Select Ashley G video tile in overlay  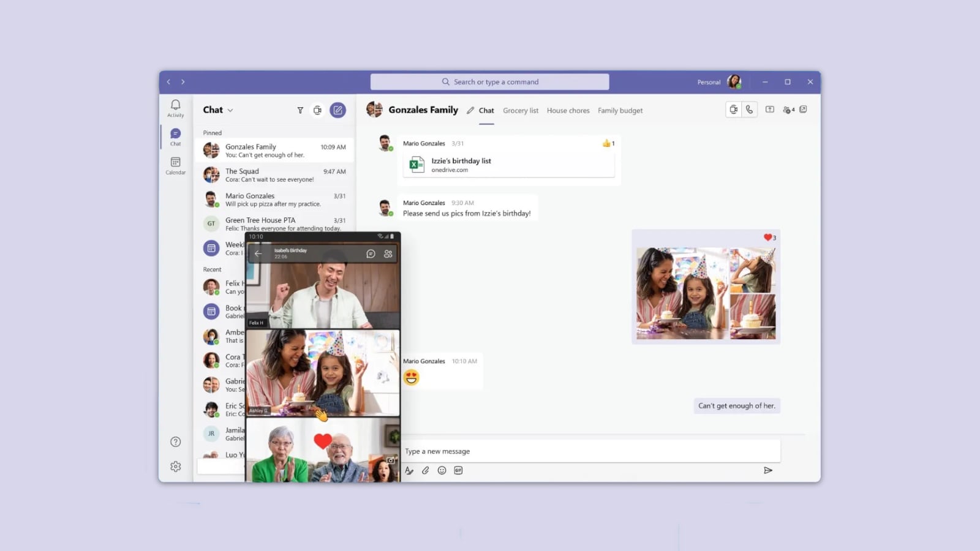click(323, 373)
